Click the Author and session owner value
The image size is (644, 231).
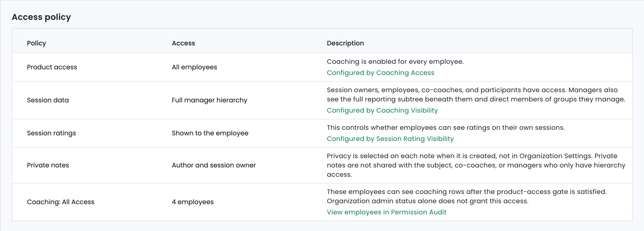(x=214, y=165)
